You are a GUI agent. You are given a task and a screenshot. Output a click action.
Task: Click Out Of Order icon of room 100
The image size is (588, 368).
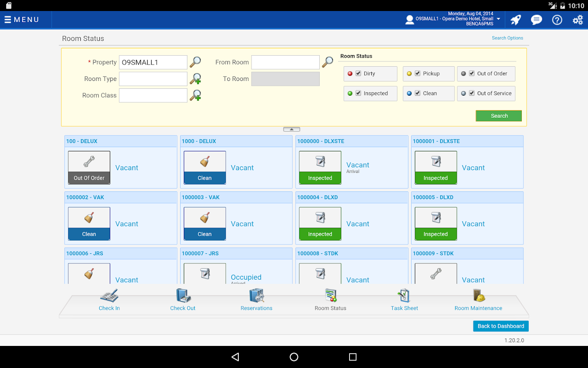click(x=89, y=168)
